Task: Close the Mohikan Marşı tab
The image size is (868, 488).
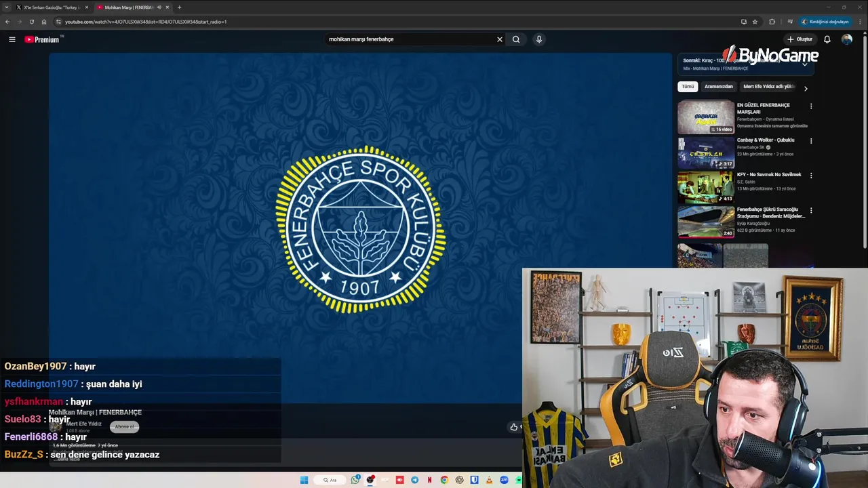Action: pyautogui.click(x=167, y=7)
